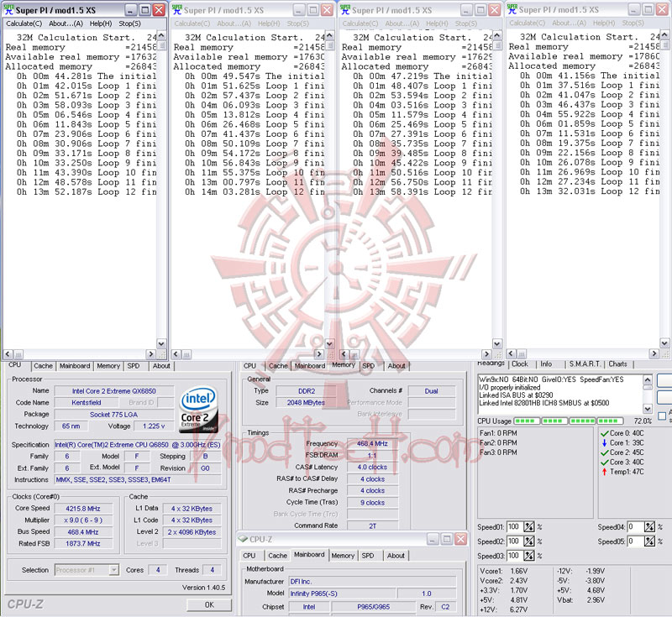
Task: Click the Super PI icon in fourth window title
Action: (512, 9)
